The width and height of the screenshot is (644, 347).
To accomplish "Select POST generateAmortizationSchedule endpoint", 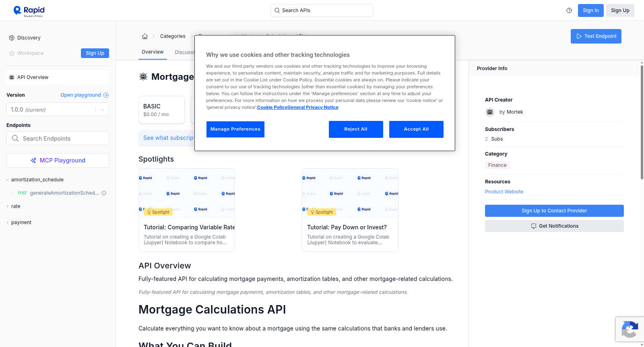I will [58, 193].
